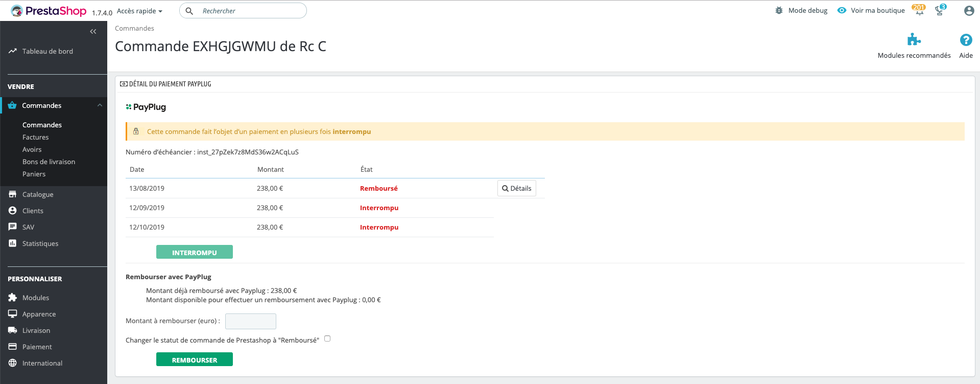Open International in sidebar
980x384 pixels.
42,363
